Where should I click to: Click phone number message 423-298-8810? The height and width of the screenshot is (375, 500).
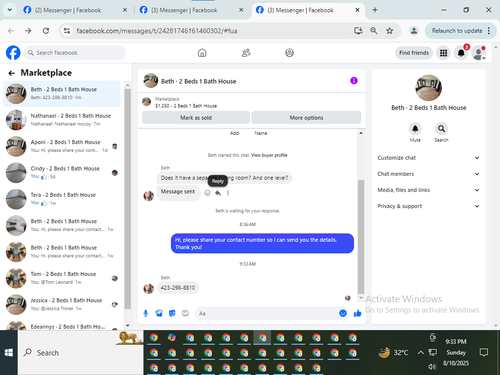178,288
